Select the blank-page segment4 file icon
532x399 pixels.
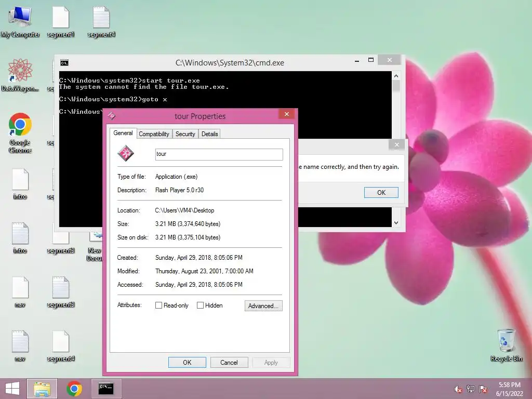coord(61,345)
